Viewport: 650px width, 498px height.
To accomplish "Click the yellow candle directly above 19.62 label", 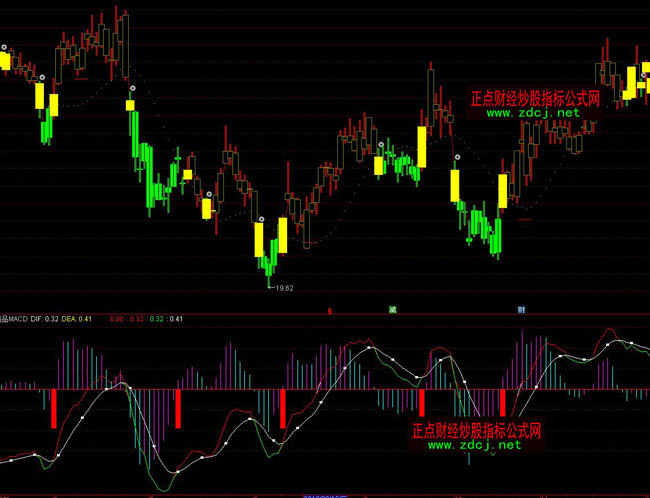I will point(260,240).
